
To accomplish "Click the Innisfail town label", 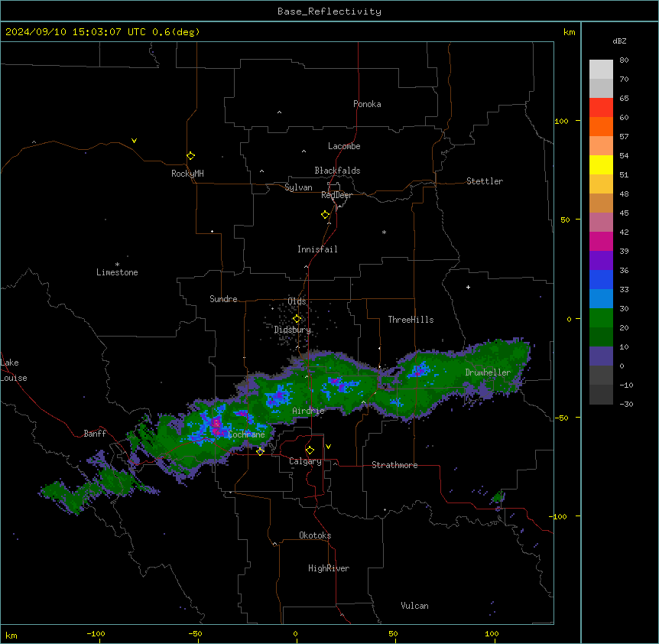I will point(317,249).
